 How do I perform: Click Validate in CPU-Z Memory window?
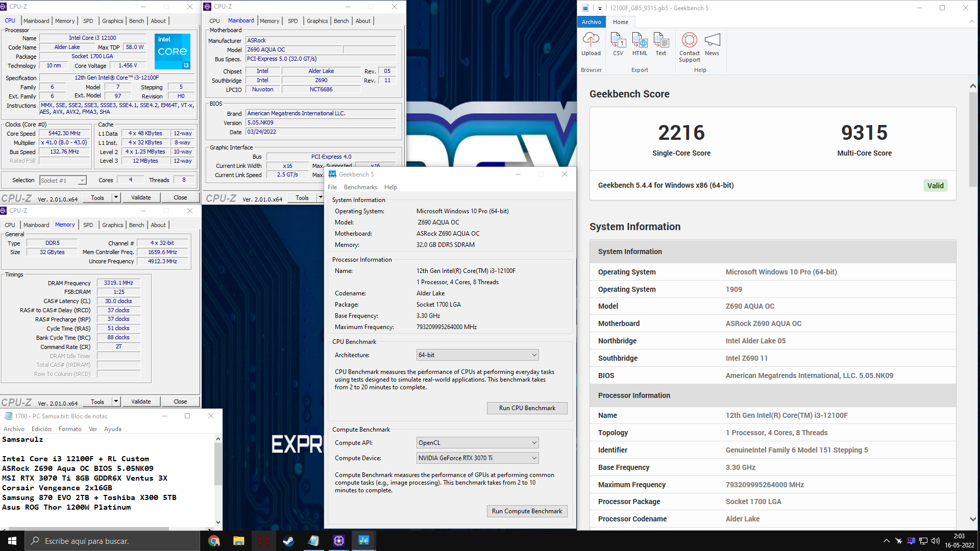(141, 402)
